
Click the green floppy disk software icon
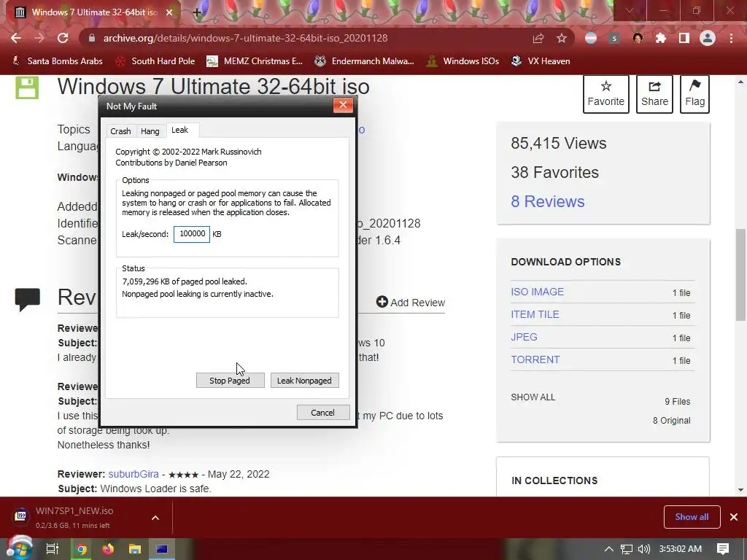coord(27,87)
